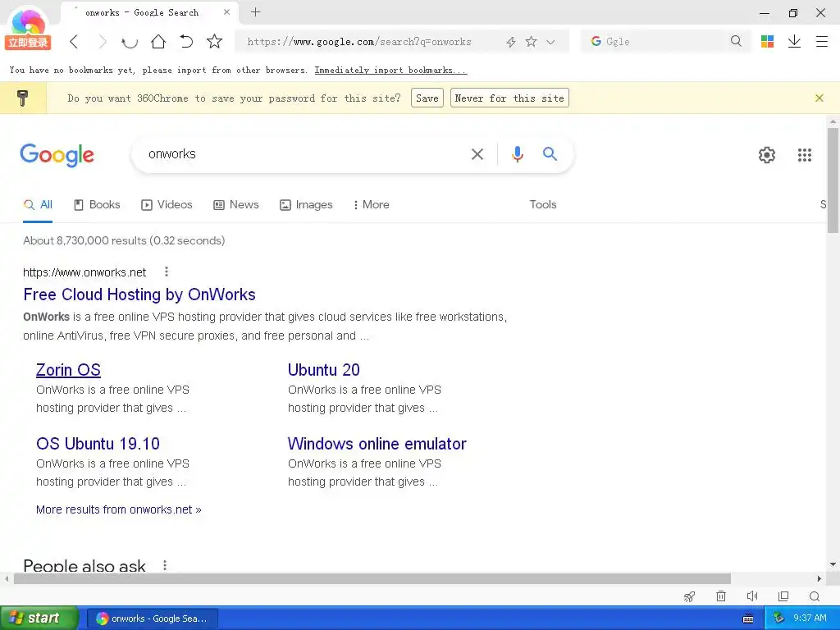Click the horizontal scroll right arrow
The height and width of the screenshot is (630, 840).
coord(819,578)
